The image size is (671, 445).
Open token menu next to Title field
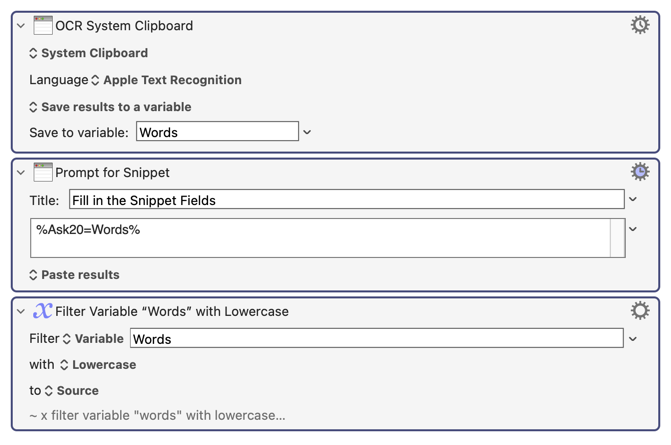pyautogui.click(x=633, y=199)
